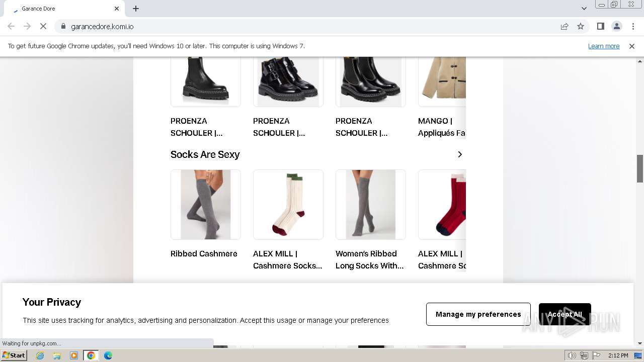Open the Chrome three-dot menu

point(633,26)
